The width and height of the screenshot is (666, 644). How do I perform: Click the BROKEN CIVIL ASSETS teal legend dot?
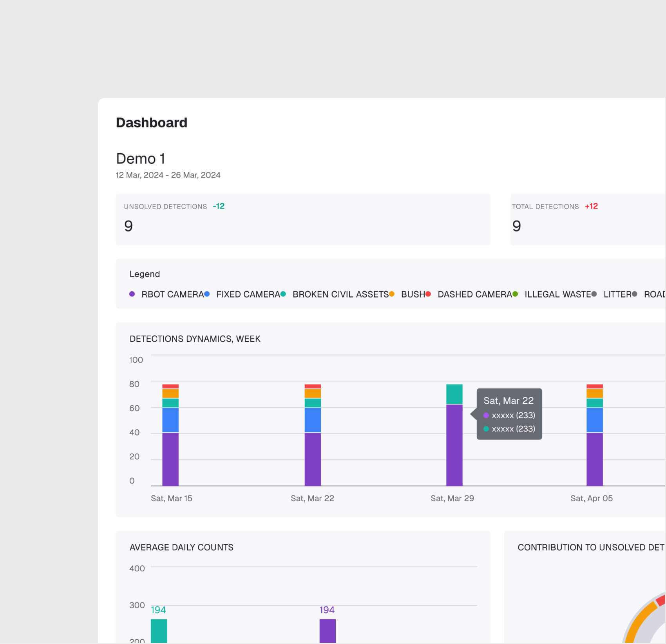point(283,294)
